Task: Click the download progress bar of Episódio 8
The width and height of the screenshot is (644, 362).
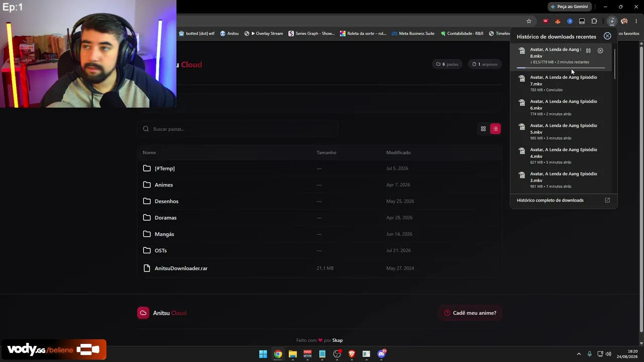Action: coord(561,67)
